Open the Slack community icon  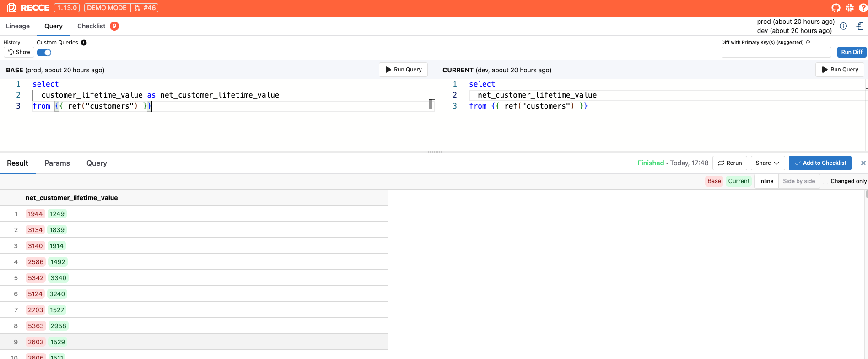(850, 8)
